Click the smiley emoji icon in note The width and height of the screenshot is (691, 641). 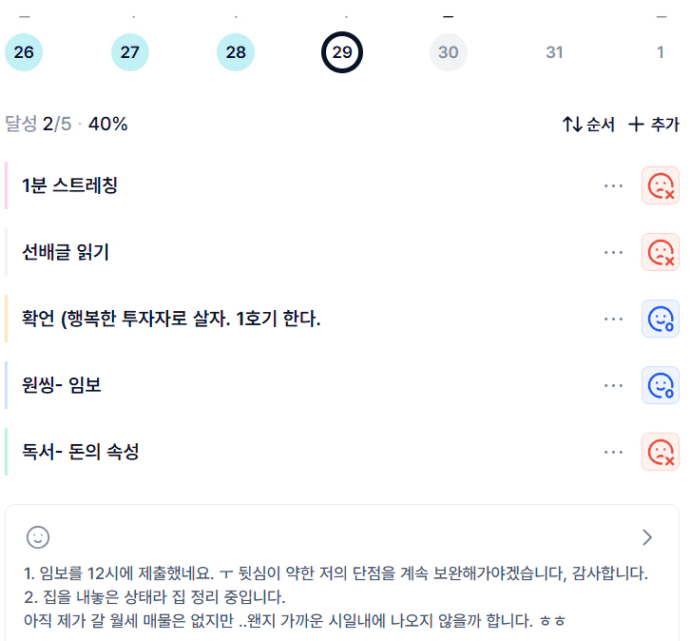point(38,537)
